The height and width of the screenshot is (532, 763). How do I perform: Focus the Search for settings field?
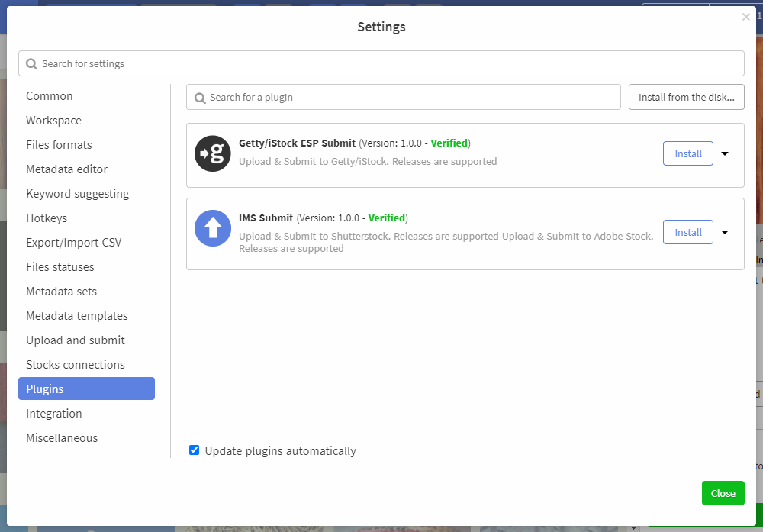381,64
